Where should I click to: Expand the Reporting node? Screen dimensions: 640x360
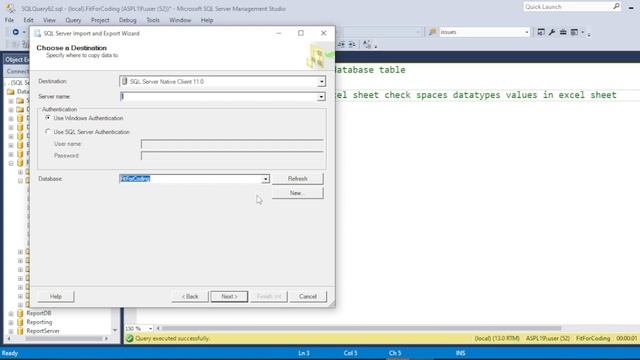point(11,322)
